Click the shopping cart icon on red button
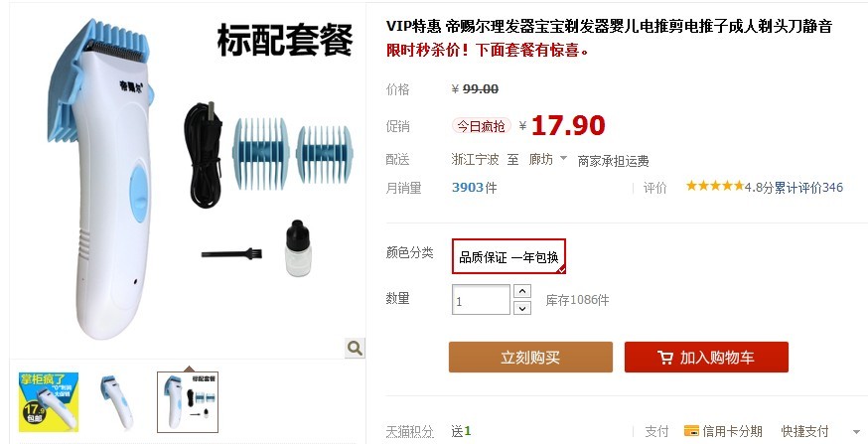The height and width of the screenshot is (444, 868). point(664,358)
